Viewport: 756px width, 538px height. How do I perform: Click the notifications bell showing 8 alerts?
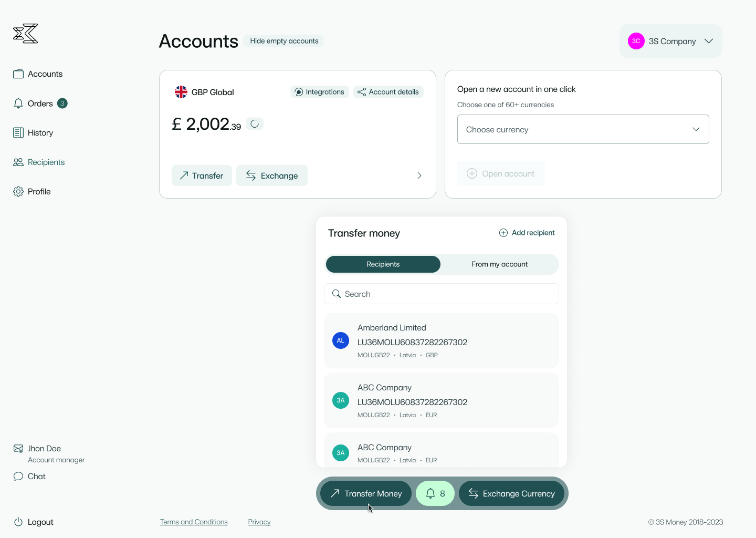[435, 493]
